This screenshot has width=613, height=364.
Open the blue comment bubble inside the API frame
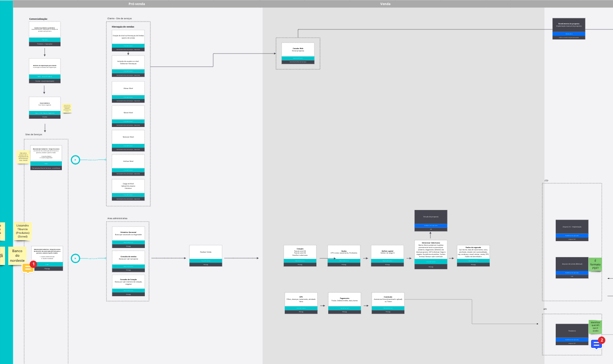595,344
